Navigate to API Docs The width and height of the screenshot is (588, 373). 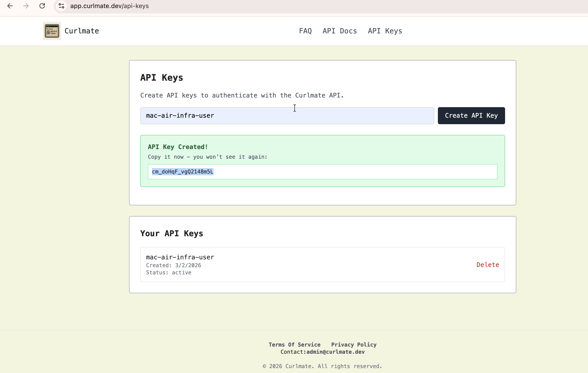[x=339, y=31]
